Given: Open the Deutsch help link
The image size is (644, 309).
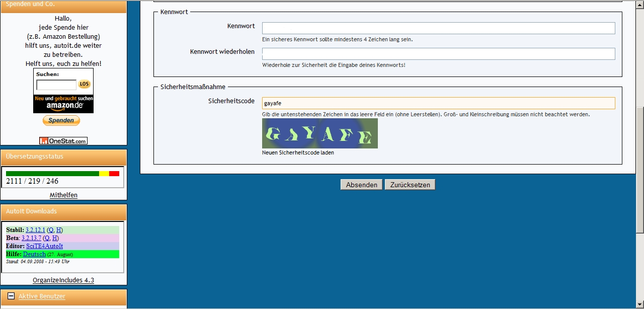Looking at the screenshot, I should 34,254.
